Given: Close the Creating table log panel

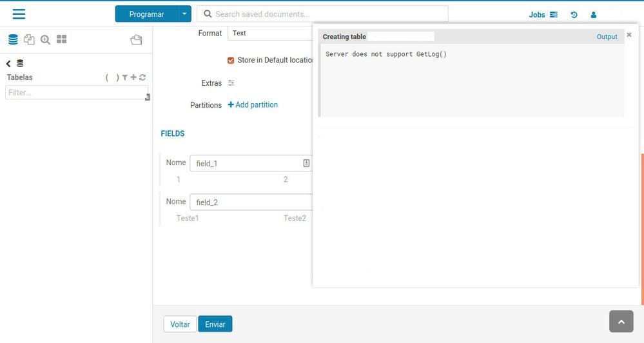Looking at the screenshot, I should 629,35.
